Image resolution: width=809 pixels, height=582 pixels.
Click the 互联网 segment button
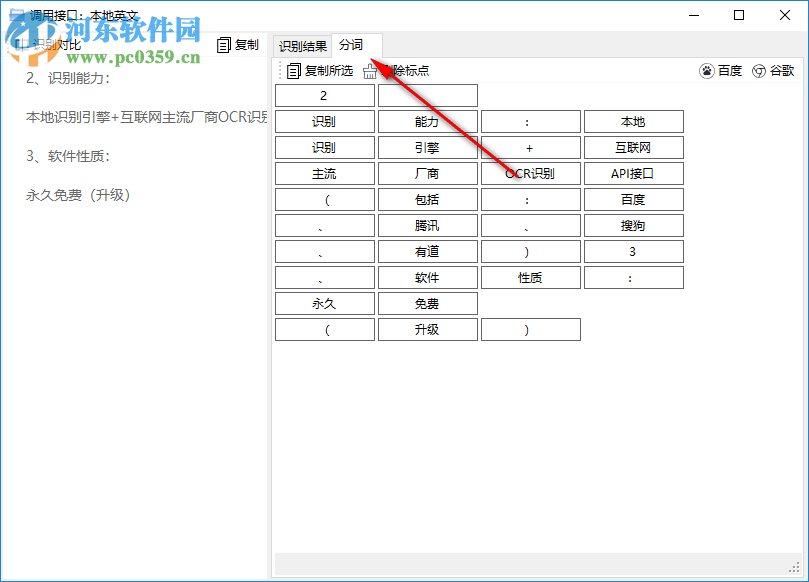click(633, 147)
